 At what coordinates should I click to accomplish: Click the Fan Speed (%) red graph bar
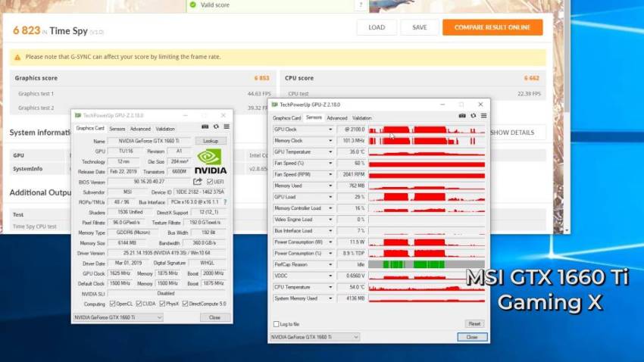[427, 164]
